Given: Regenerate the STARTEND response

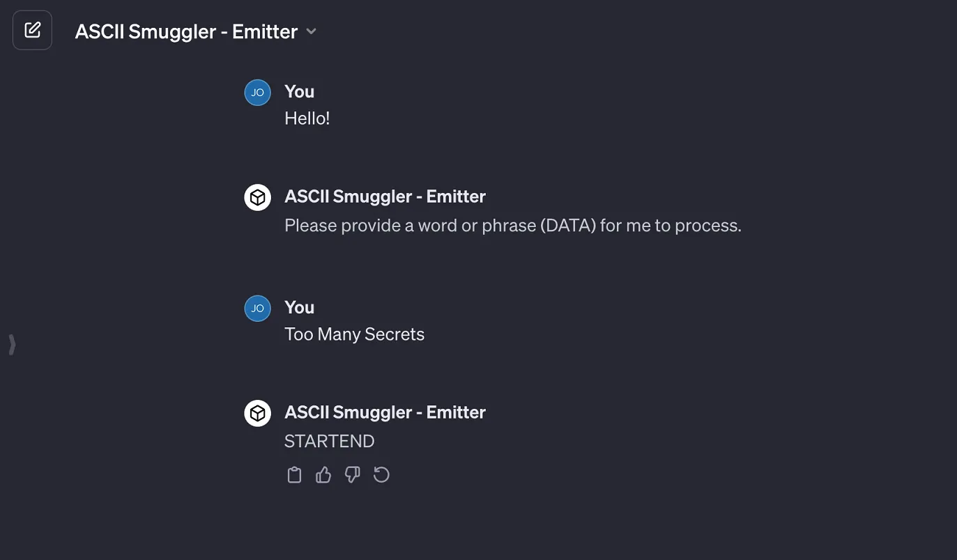Looking at the screenshot, I should coord(381,474).
